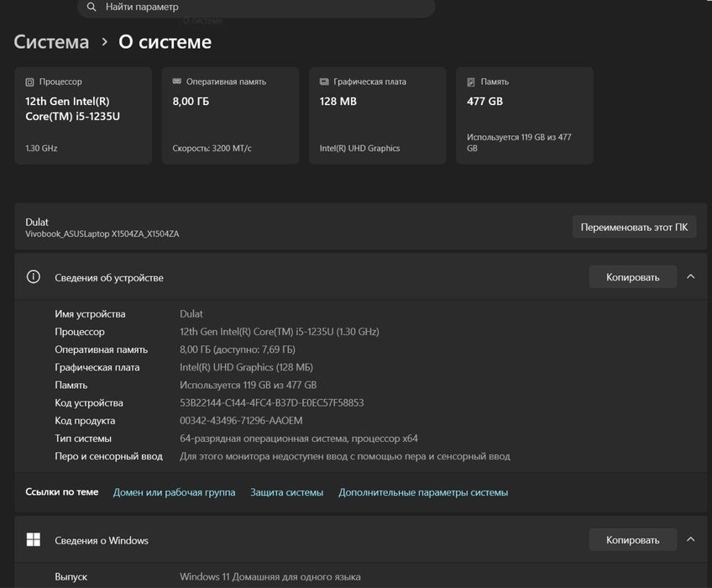Click device name value Dulat in list
Screen dimensions: 712x588
click(191, 313)
